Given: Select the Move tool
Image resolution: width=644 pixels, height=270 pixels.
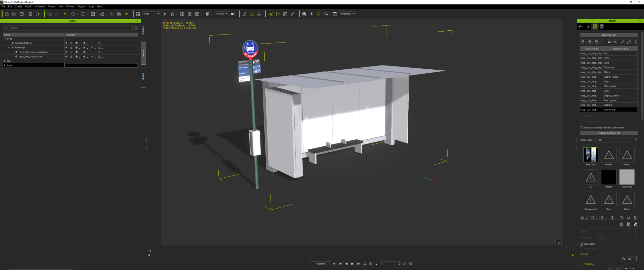Looking at the screenshot, I should coord(73,14).
